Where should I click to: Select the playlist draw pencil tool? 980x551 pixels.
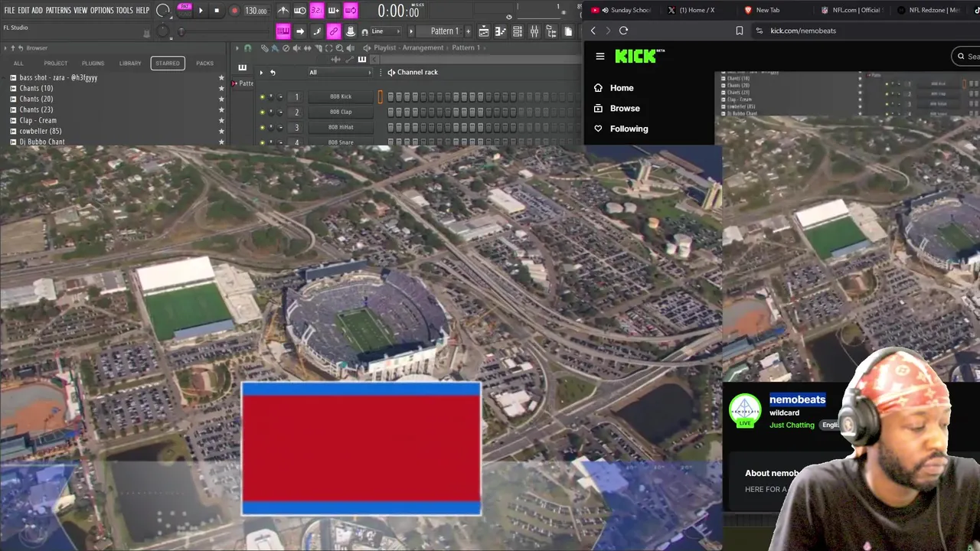(x=265, y=48)
